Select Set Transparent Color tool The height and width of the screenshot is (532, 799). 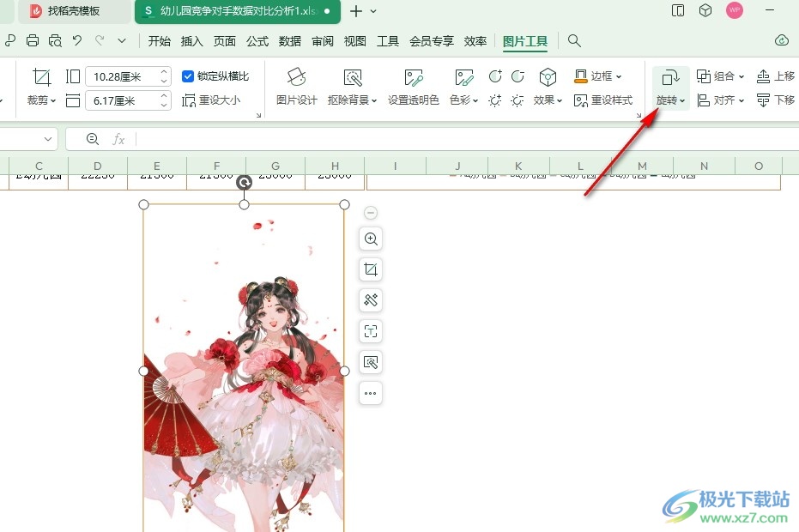click(414, 88)
